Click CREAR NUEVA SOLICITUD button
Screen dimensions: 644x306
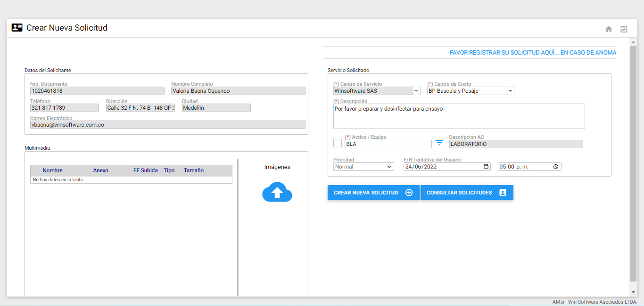click(x=373, y=193)
